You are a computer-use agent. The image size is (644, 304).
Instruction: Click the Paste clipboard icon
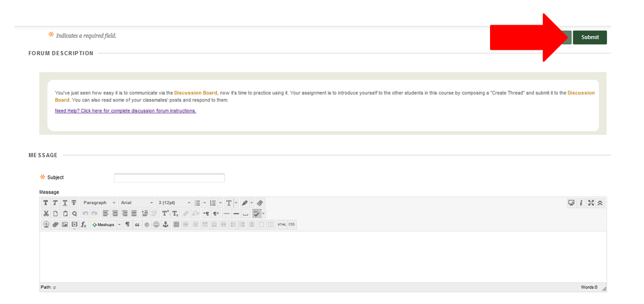pyautogui.click(x=65, y=213)
